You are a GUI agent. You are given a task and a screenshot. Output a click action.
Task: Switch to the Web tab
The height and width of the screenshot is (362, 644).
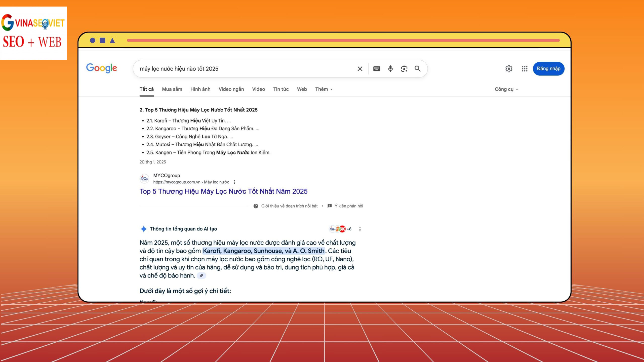point(302,89)
